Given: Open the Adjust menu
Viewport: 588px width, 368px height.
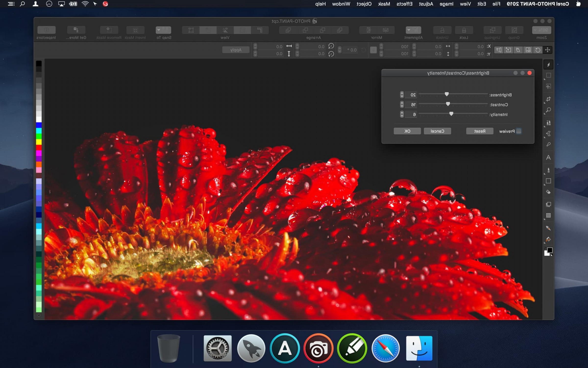Looking at the screenshot, I should coord(426,4).
